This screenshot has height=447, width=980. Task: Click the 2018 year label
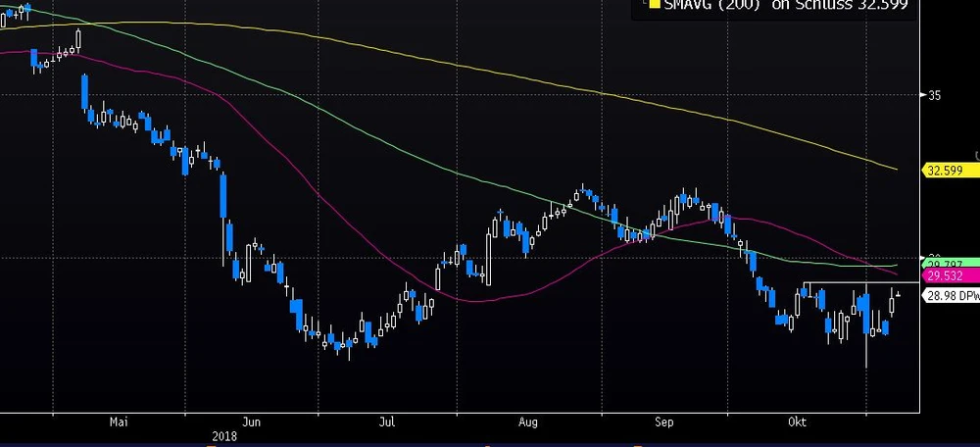226,436
